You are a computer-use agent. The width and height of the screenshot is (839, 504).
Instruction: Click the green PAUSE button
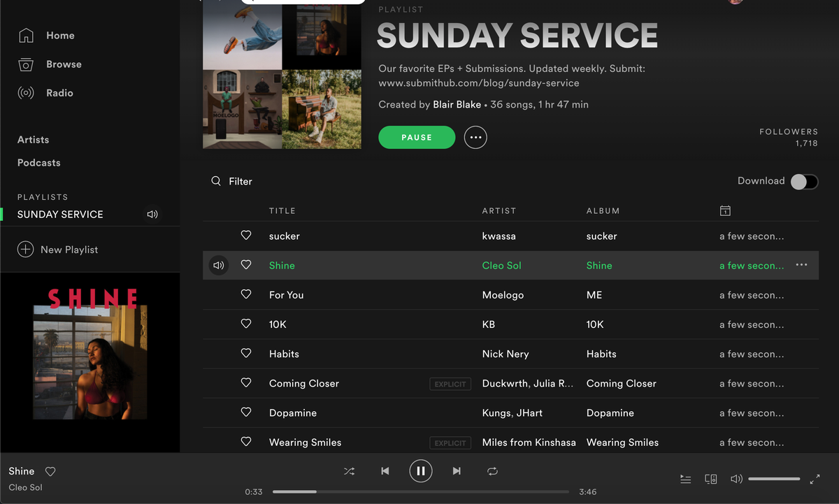(x=417, y=138)
